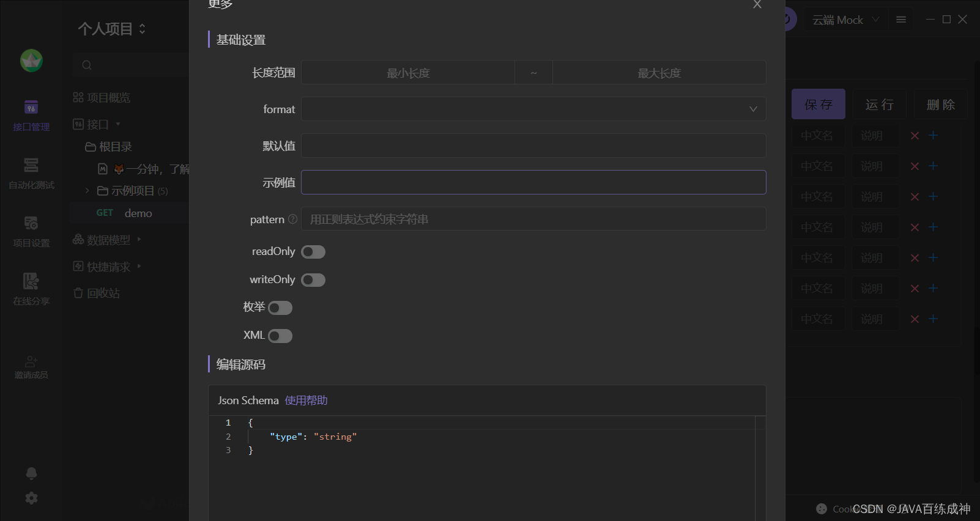Open 项目概览 in the project tree

pyautogui.click(x=102, y=98)
